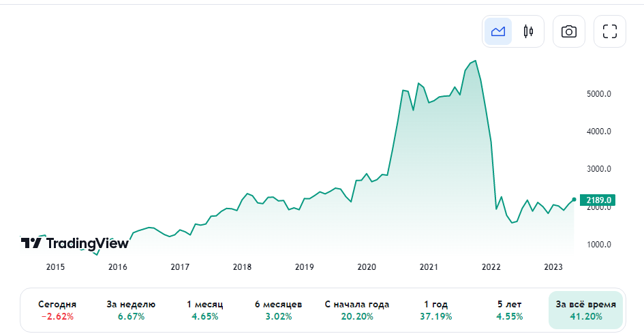
Task: Click the 2022 time axis label
Action: [491, 267]
